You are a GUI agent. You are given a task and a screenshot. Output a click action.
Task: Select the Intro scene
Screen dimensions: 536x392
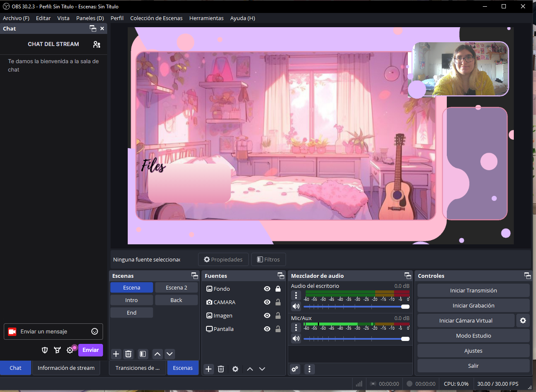click(131, 300)
